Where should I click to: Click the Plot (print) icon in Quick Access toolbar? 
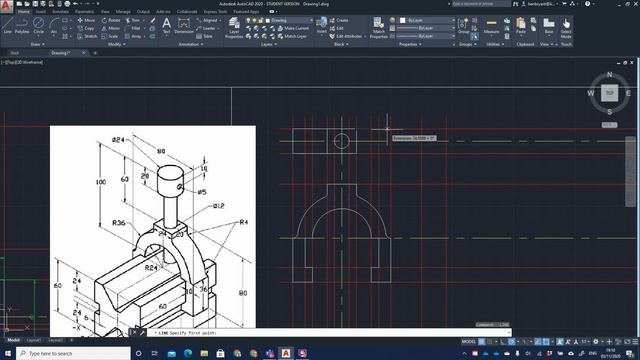[x=67, y=4]
